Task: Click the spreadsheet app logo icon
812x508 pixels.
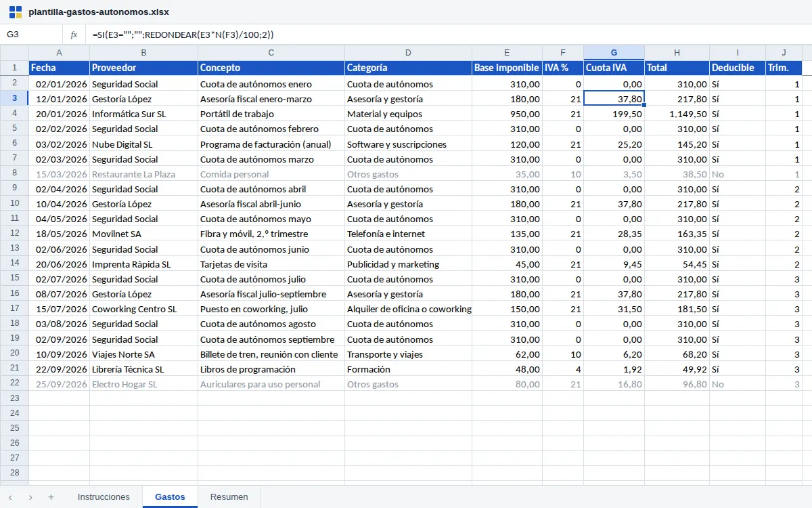Action: [15, 12]
